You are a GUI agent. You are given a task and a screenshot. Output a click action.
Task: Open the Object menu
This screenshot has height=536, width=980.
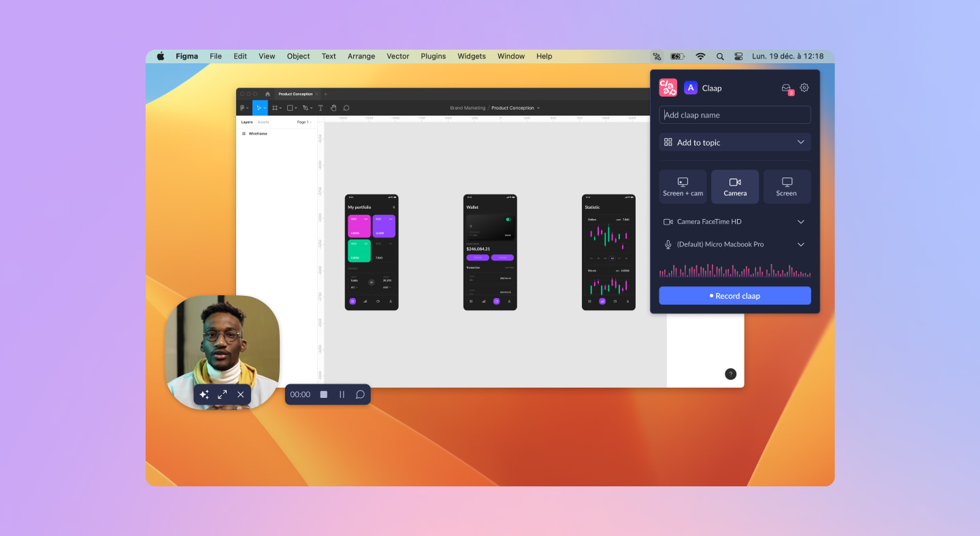point(298,56)
